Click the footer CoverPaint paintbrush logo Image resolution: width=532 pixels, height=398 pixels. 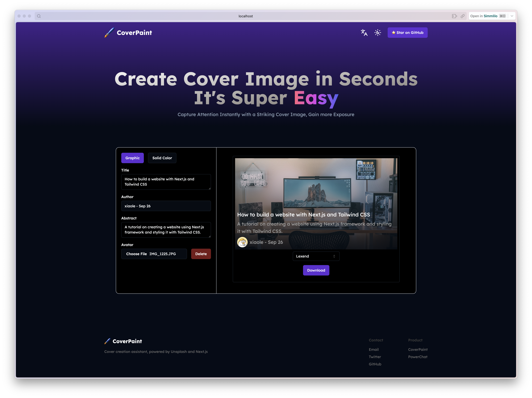[107, 341]
